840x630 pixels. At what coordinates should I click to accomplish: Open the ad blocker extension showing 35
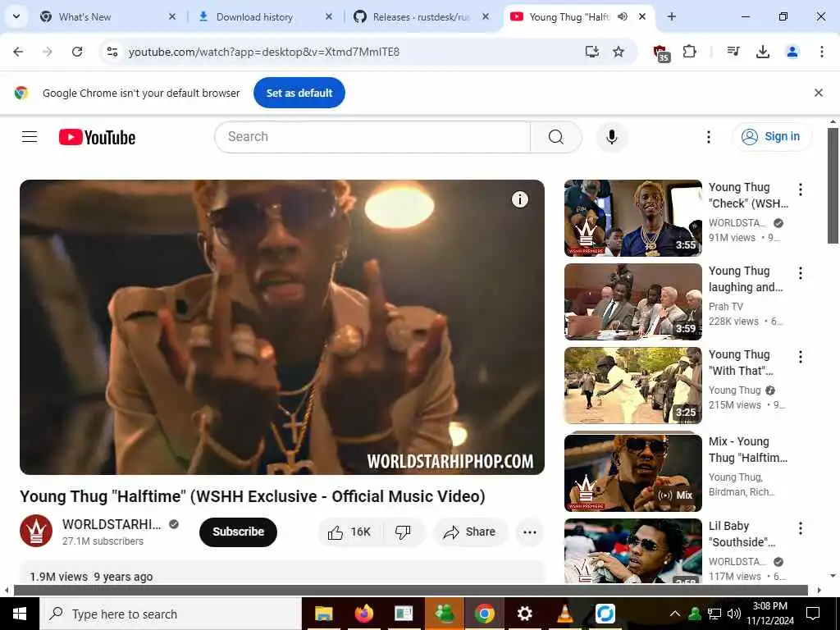click(662, 52)
